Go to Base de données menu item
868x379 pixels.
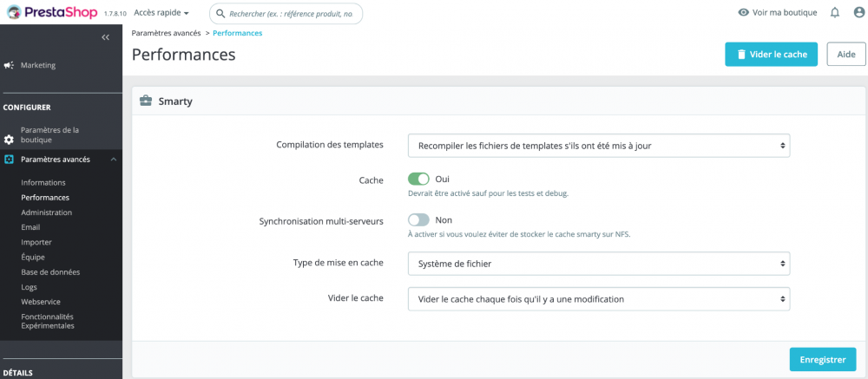tap(50, 271)
